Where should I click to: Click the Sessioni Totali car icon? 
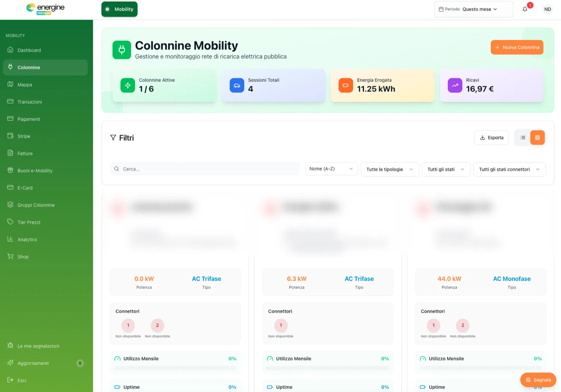click(x=237, y=85)
